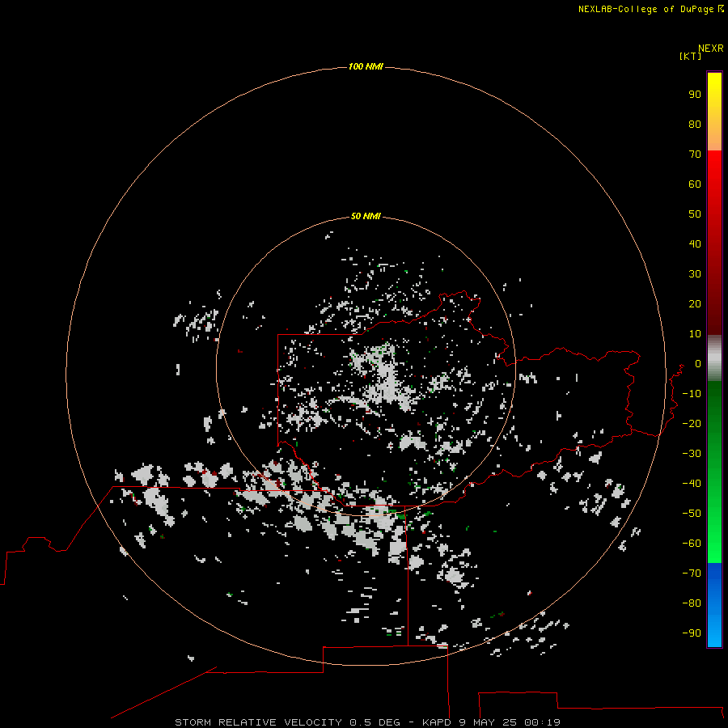Screen dimensions: 728x728
Task: Click the NEXR label above the color bar
Action: coord(711,49)
